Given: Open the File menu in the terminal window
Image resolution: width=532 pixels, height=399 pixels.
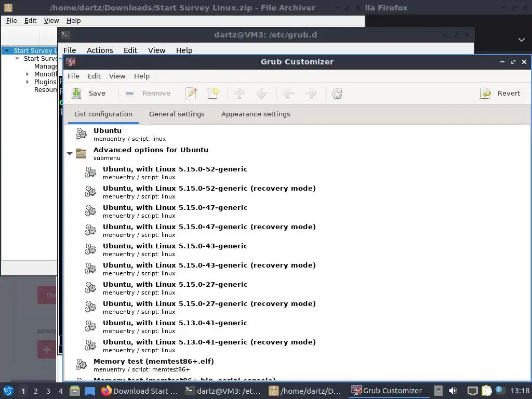Looking at the screenshot, I should (70, 50).
